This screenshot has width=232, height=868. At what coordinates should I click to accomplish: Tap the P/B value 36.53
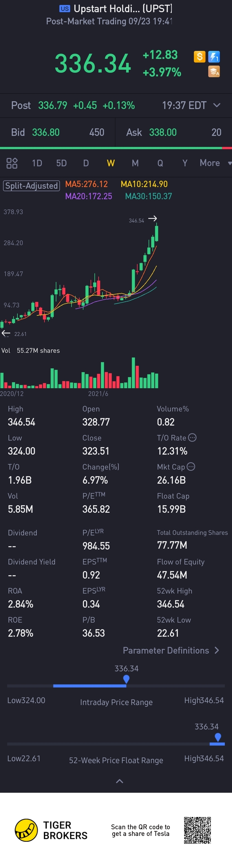93,633
